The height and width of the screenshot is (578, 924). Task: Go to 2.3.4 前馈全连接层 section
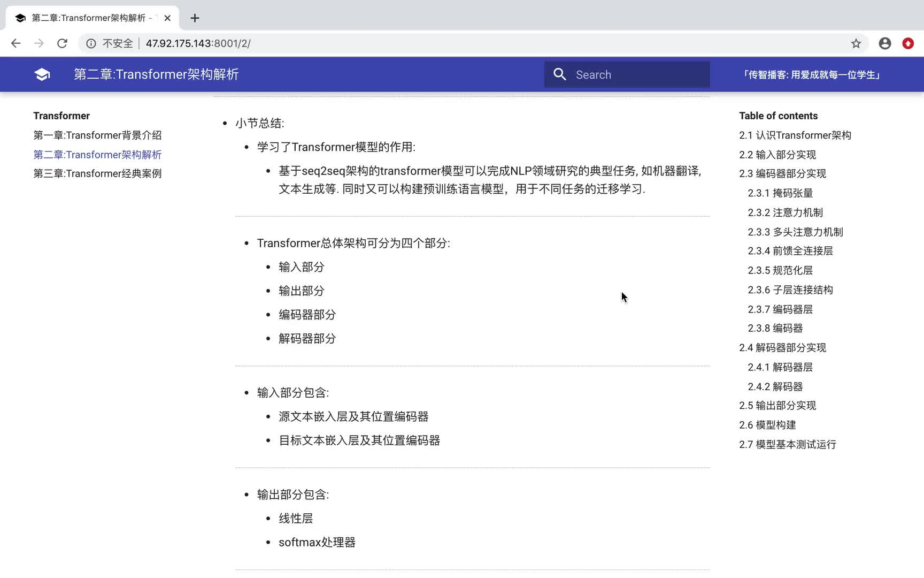click(x=790, y=251)
